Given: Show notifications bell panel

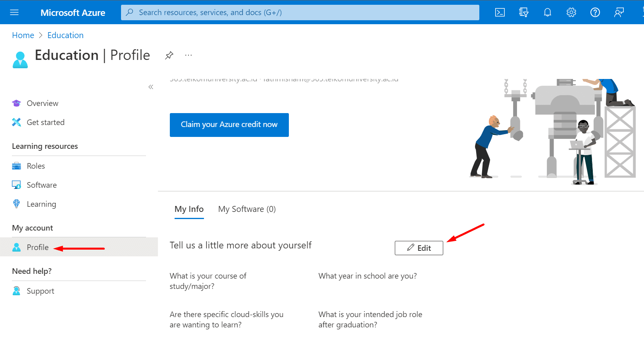Looking at the screenshot, I should (548, 12).
